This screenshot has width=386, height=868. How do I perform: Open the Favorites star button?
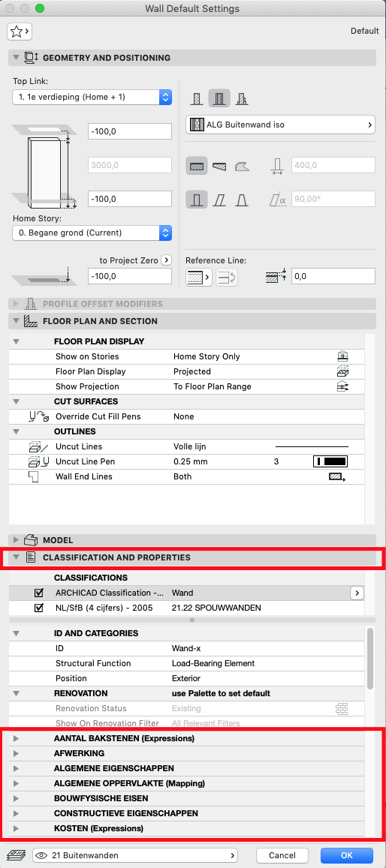tap(19, 32)
